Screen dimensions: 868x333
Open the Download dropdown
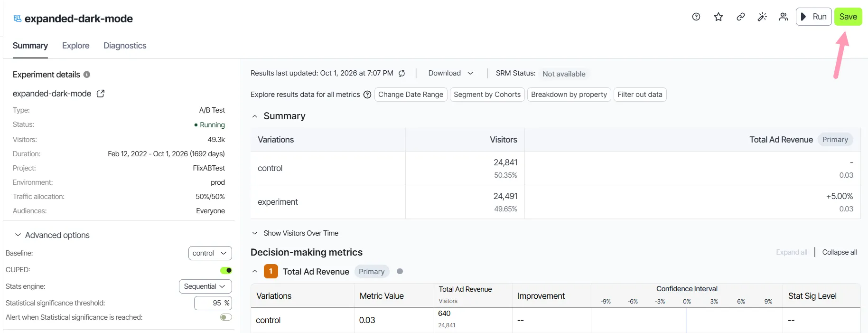(450, 73)
